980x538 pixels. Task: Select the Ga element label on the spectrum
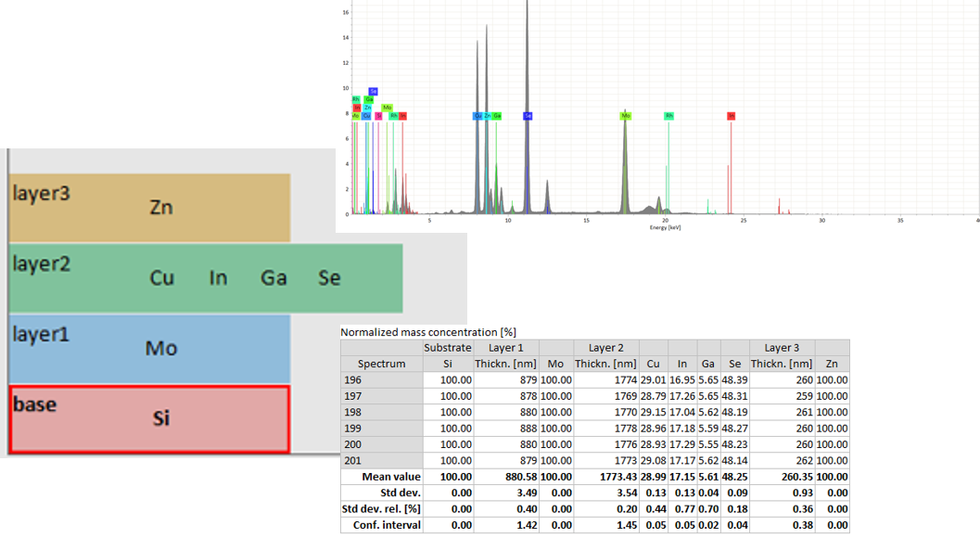(496, 115)
